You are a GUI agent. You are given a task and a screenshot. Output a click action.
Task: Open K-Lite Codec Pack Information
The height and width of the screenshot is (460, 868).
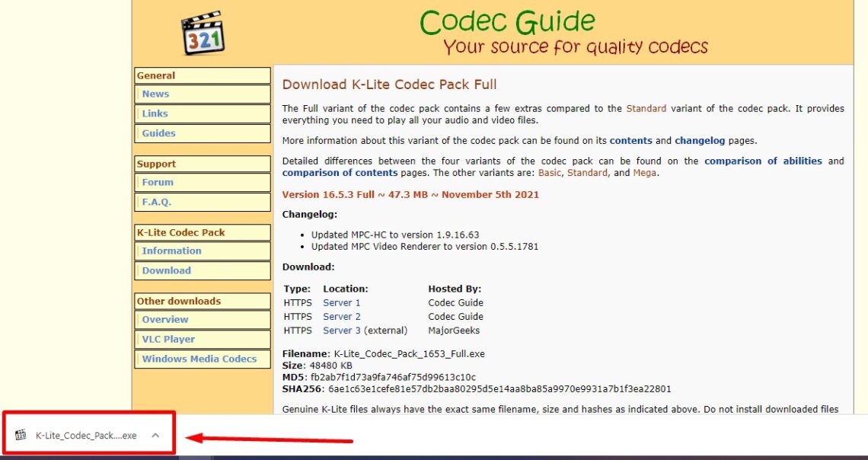(171, 251)
